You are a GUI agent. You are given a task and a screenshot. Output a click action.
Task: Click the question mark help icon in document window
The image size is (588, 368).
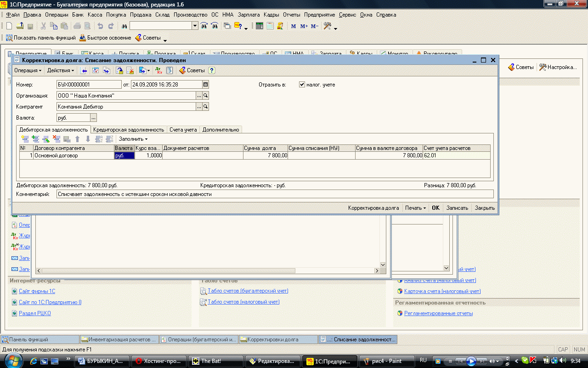point(212,70)
